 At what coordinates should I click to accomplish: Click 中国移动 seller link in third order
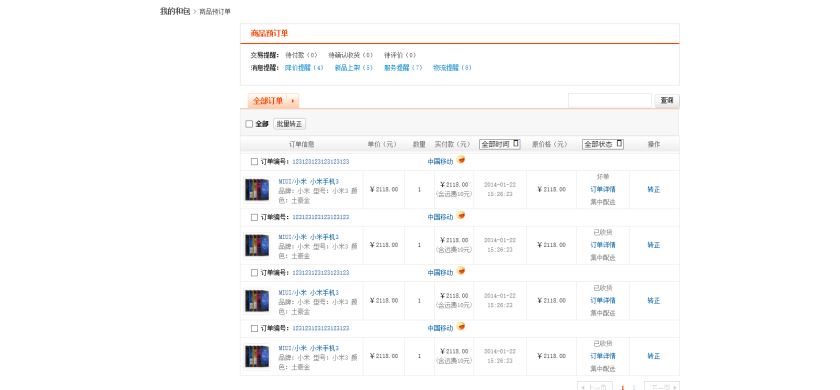tap(440, 273)
